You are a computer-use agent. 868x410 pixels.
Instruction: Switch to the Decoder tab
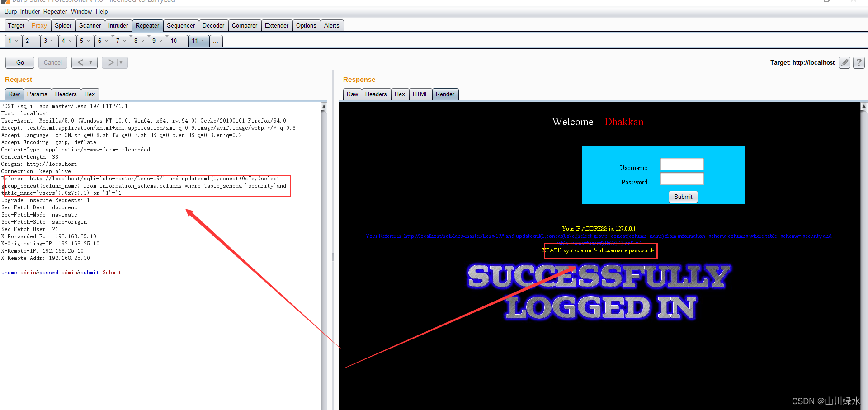pos(213,25)
